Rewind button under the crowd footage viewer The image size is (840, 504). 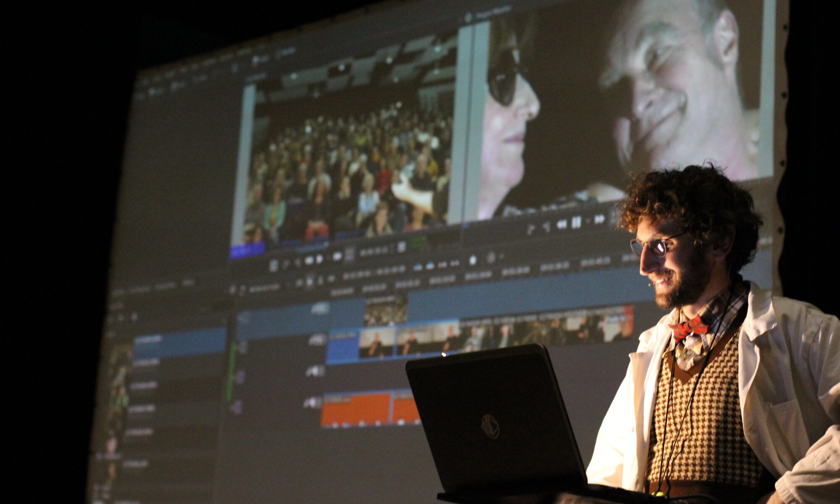click(x=310, y=261)
